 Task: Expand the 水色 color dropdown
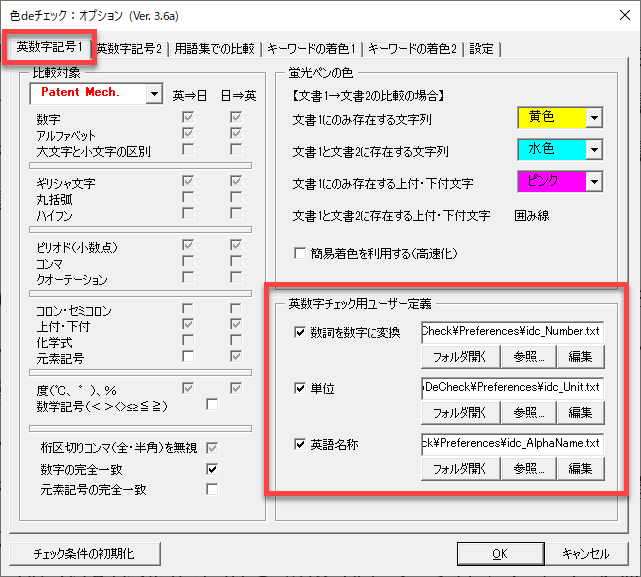594,150
